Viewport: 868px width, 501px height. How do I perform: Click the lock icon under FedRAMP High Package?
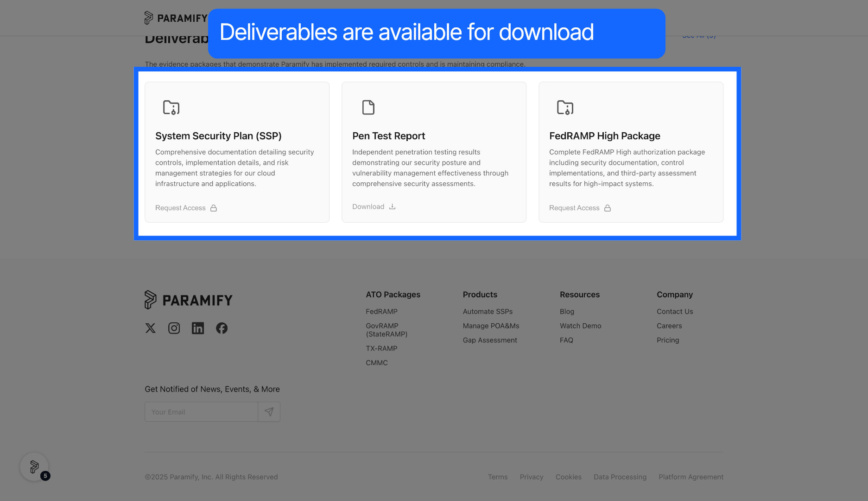(x=608, y=208)
